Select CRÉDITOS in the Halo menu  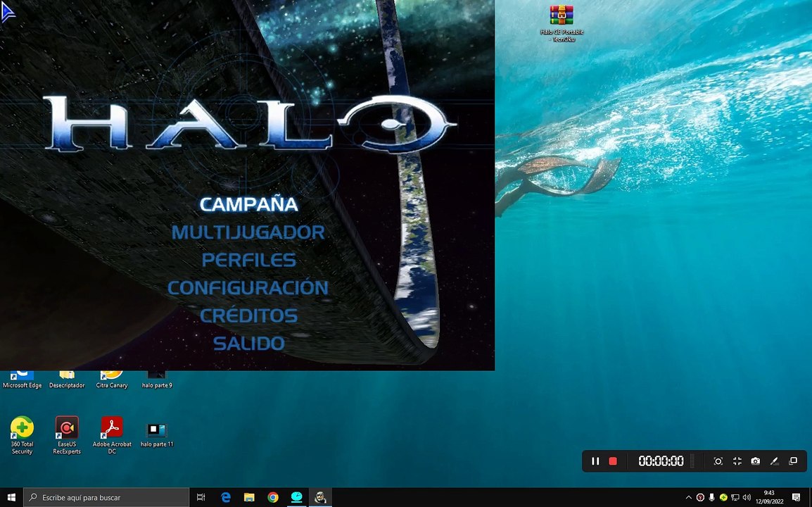point(249,315)
